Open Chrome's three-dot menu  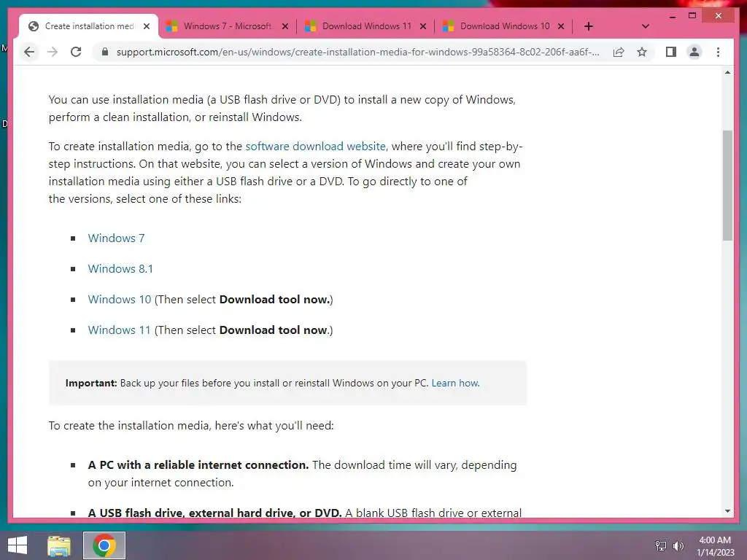(718, 52)
